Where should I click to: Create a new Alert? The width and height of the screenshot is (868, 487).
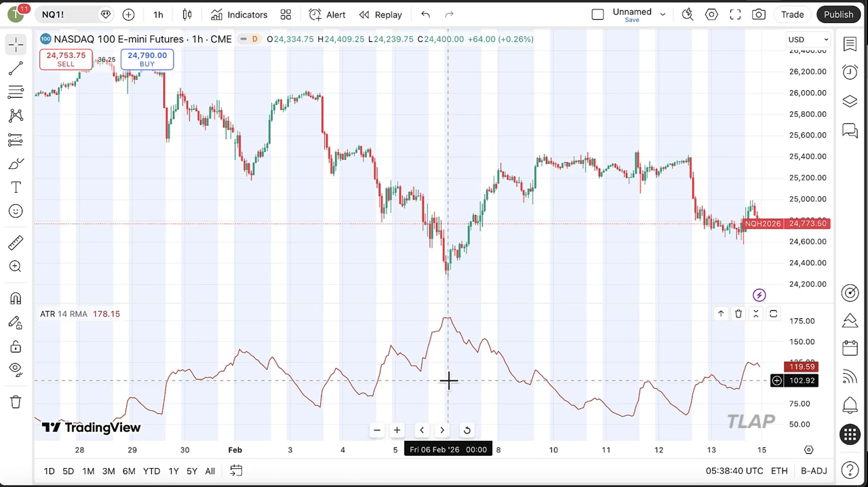[x=327, y=14]
